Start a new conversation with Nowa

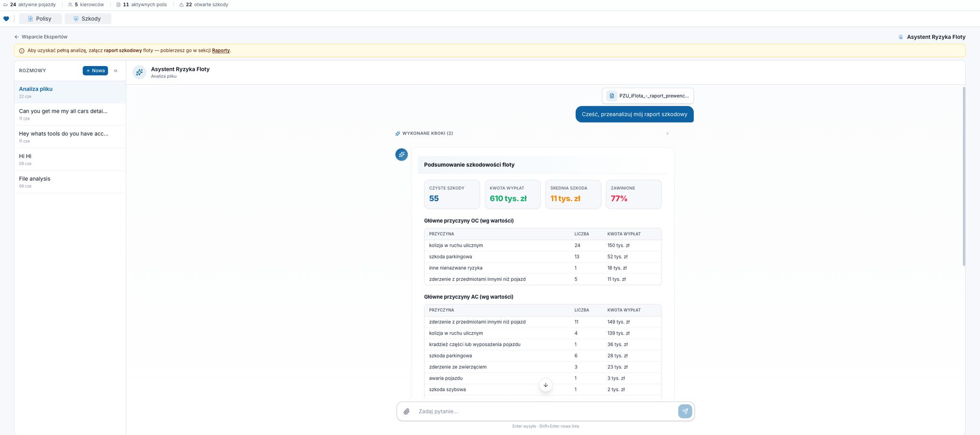tap(95, 71)
